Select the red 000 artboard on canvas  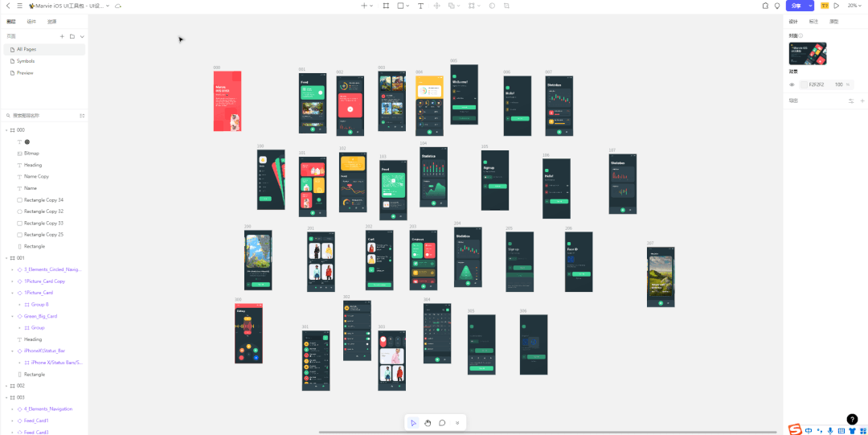[x=227, y=101]
